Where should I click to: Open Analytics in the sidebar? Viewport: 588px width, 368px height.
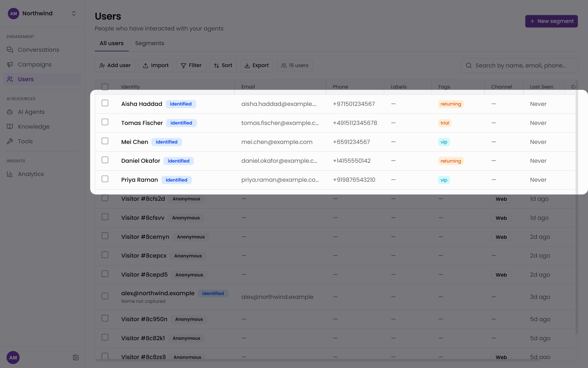tap(42, 174)
